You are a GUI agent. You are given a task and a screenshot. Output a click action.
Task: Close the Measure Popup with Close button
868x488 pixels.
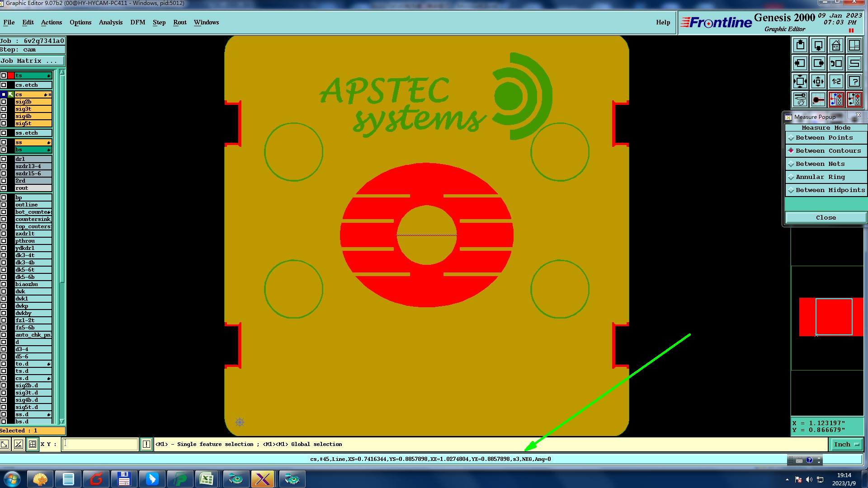[x=826, y=218]
